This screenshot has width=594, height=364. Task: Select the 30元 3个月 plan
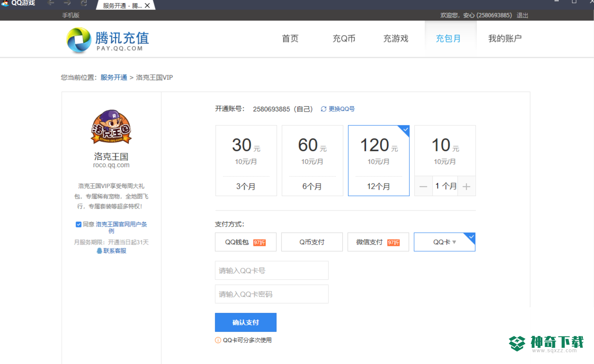click(x=246, y=160)
